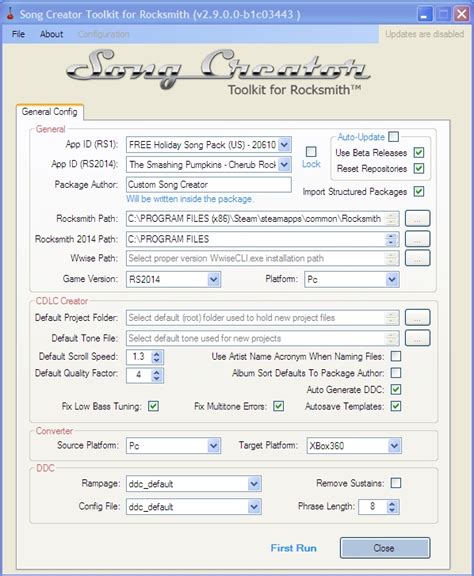Open the Target Platform dropdown
The image size is (474, 576).
pyautogui.click(x=394, y=446)
